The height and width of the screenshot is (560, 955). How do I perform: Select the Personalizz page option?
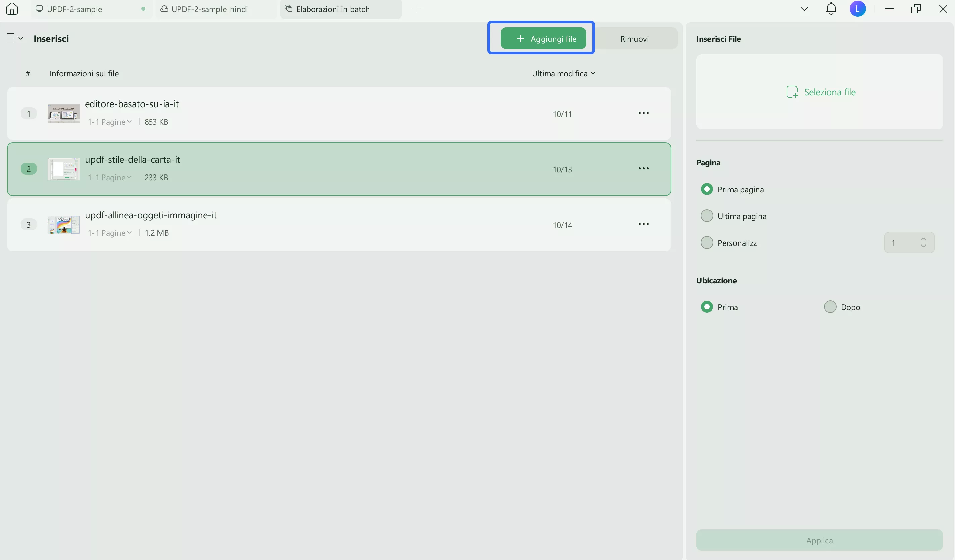coord(706,242)
